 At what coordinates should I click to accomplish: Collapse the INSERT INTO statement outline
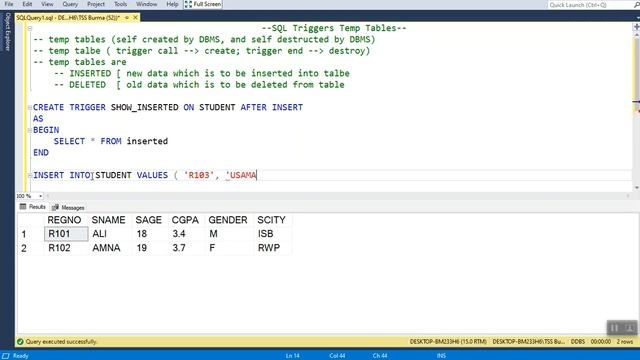[x=30, y=175]
